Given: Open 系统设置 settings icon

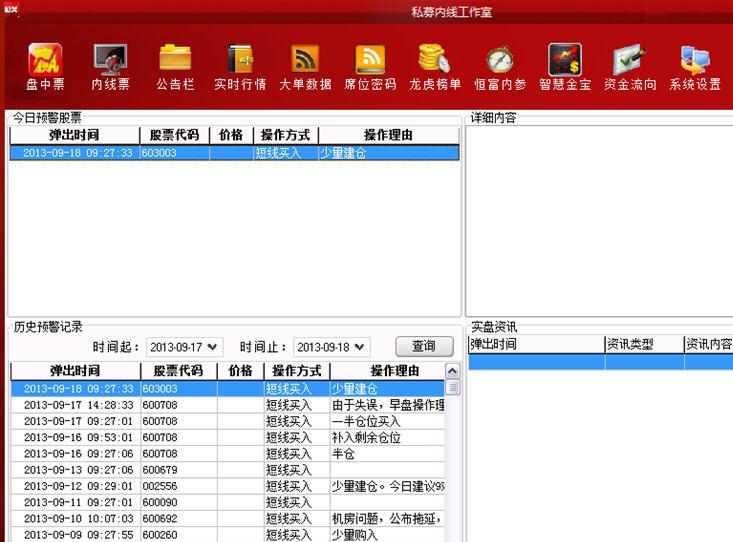Looking at the screenshot, I should pyautogui.click(x=695, y=61).
